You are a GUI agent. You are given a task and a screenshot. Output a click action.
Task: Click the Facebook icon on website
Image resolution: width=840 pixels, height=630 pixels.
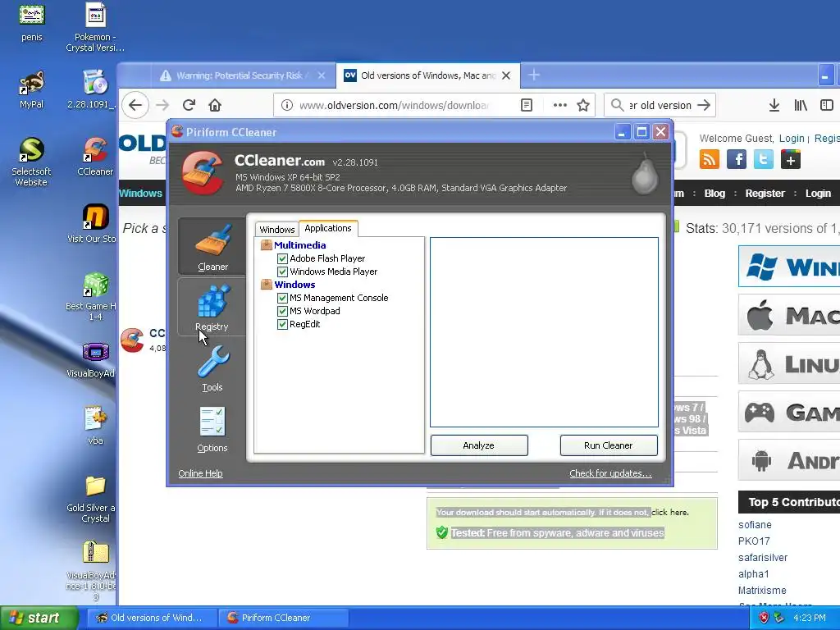[737, 159]
